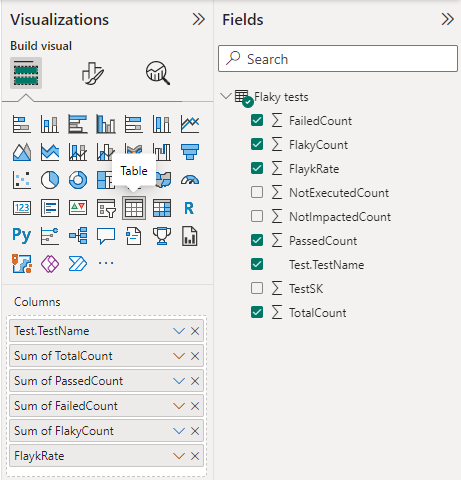Screen dimensions: 461x480
Task: Select the Card visual with 123
Action: [x=22, y=208]
